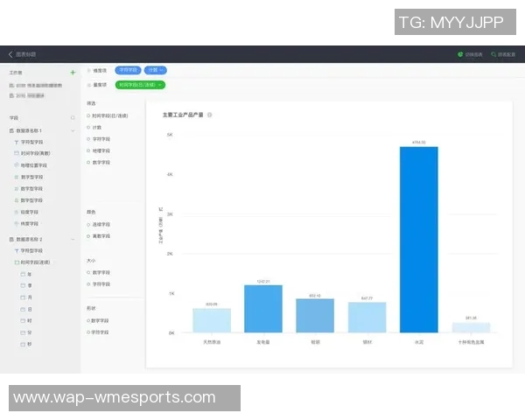Image resolution: width=525 pixels, height=420 pixels.
Task: Select the 地理位置字段 field icon
Action: pyautogui.click(x=17, y=164)
